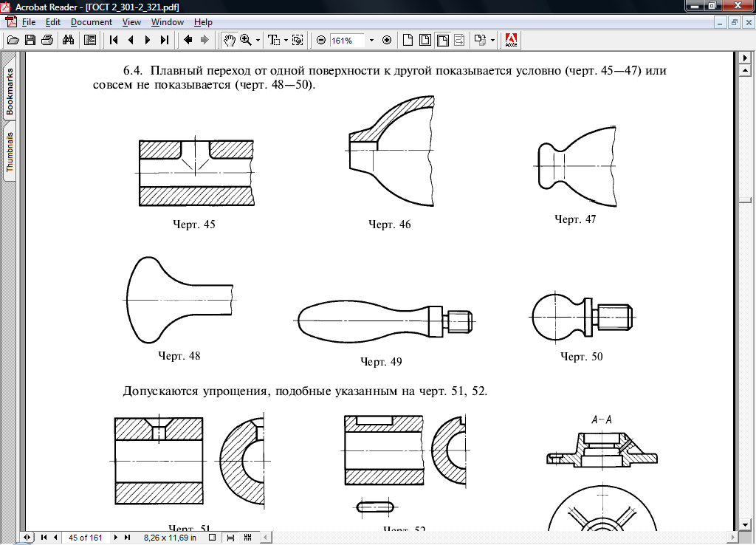Click Go to Next View arrow

(x=205, y=40)
